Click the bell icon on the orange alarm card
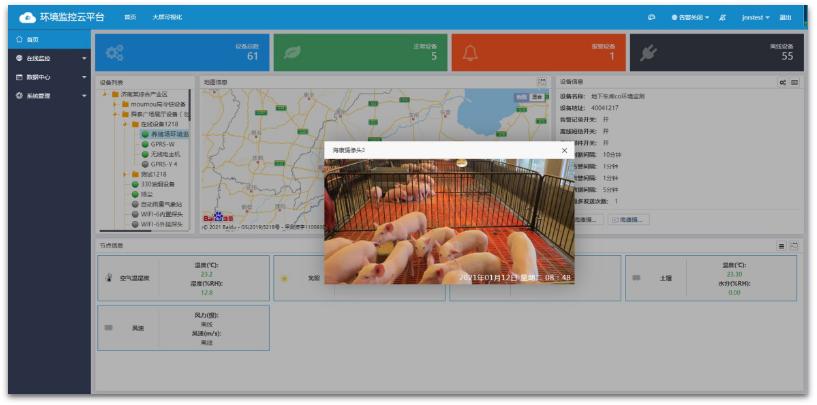 coord(470,52)
